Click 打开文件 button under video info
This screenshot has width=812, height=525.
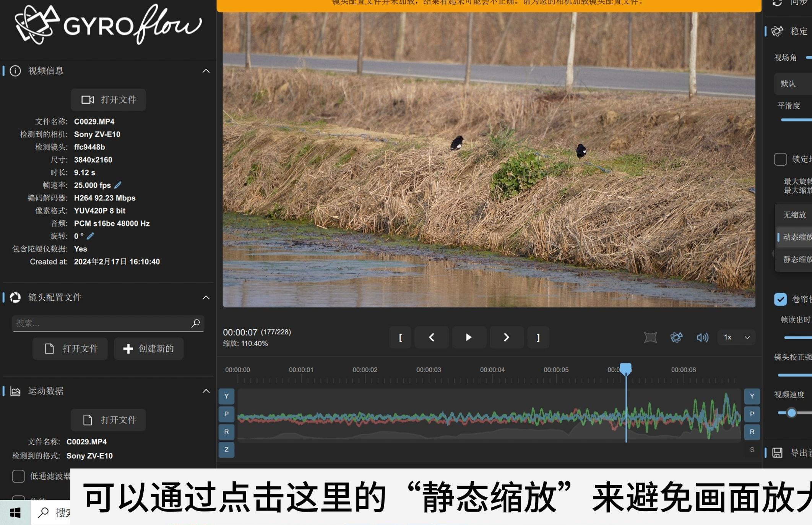(x=108, y=100)
